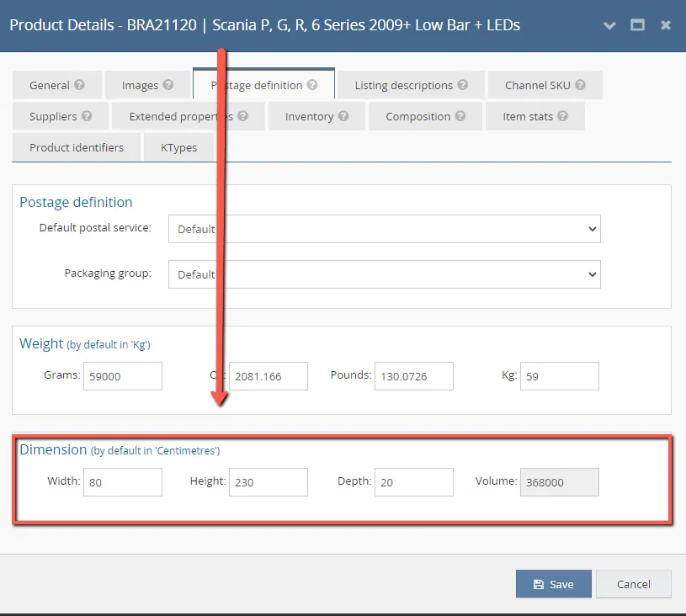Image resolution: width=686 pixels, height=616 pixels.
Task: Edit the Kg weight field
Action: click(560, 376)
